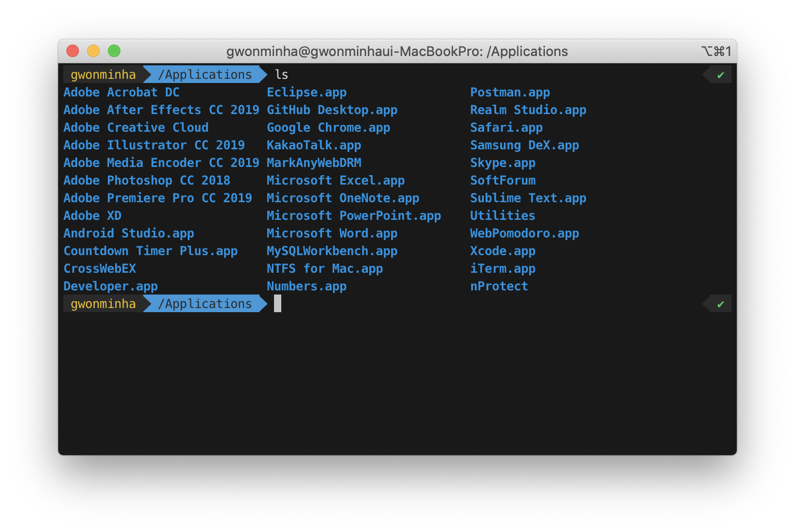Viewport: 795px width, 532px height.
Task: Select Utilities entry
Action: pos(503,216)
